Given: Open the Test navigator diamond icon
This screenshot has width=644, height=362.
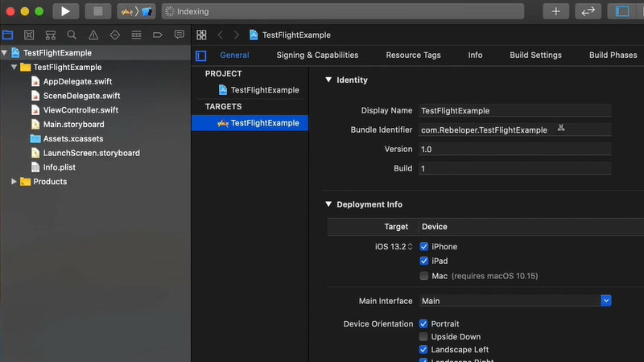Looking at the screenshot, I should [x=115, y=35].
